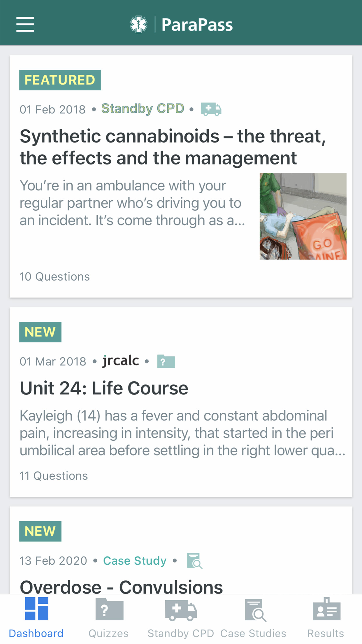Open the jrcalc category link

coord(120,361)
